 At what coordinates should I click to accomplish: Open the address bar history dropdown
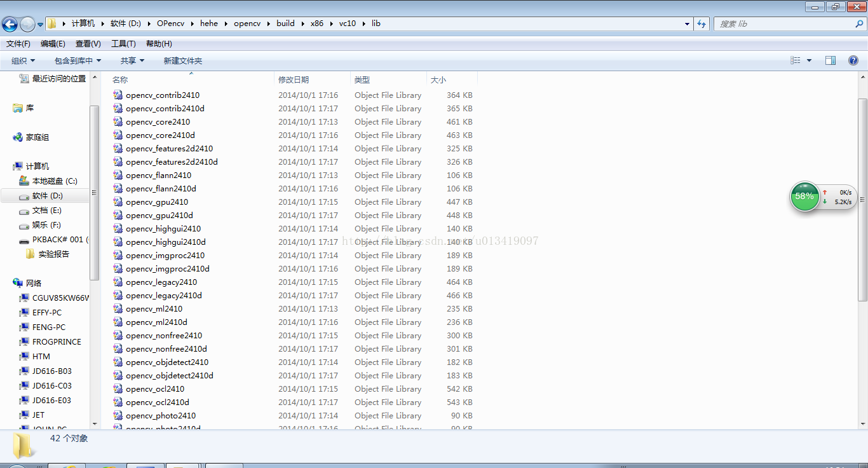click(688, 24)
